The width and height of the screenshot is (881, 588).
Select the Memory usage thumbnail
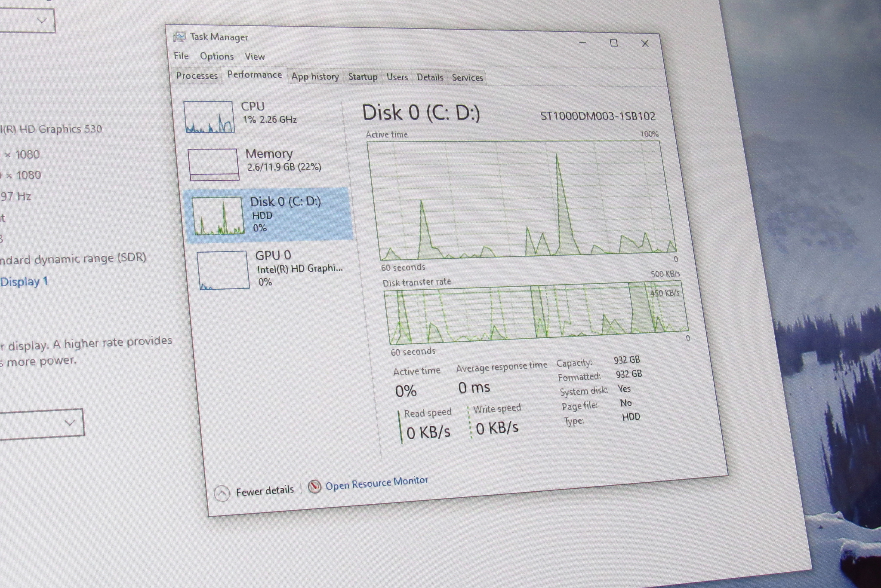213,164
